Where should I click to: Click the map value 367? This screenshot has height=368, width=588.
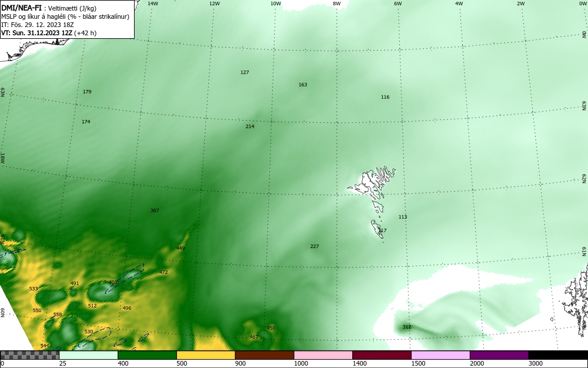pyautogui.click(x=155, y=210)
